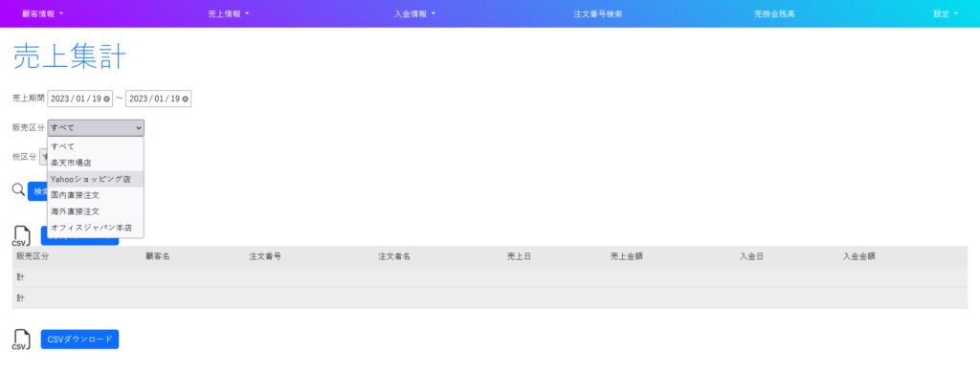Image resolution: width=980 pixels, height=375 pixels.
Task: Select 国内直接注文 option
Action: (96, 195)
